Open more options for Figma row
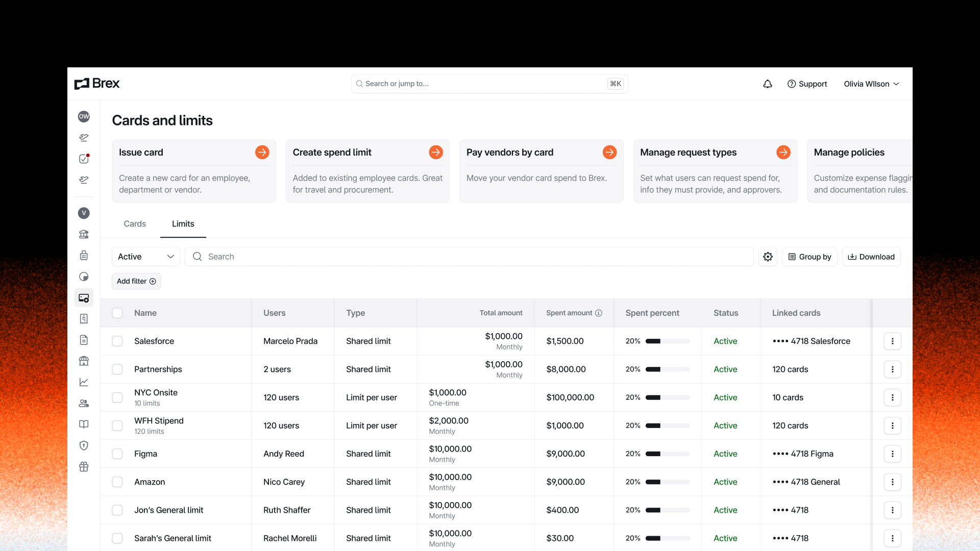980x551 pixels. point(892,454)
